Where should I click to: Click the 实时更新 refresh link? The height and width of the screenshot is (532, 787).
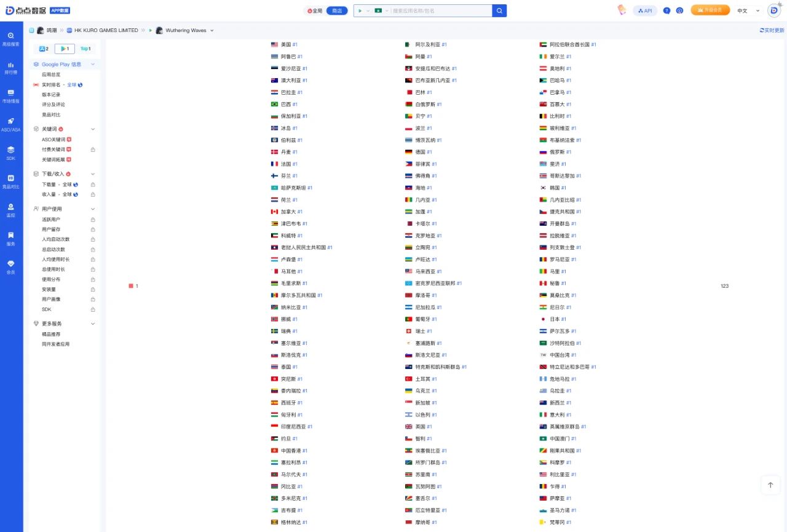coord(772,30)
